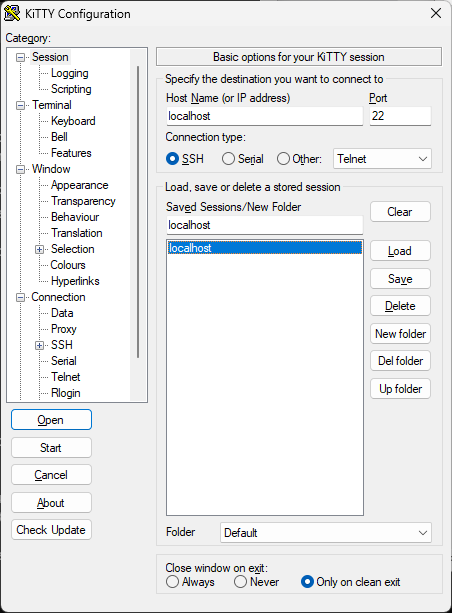Select the Translation category

coord(77,233)
